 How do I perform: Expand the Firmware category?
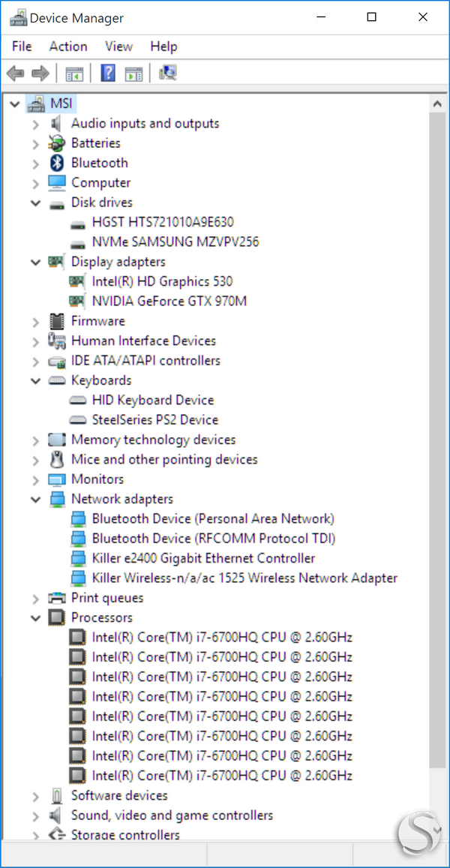click(x=36, y=322)
